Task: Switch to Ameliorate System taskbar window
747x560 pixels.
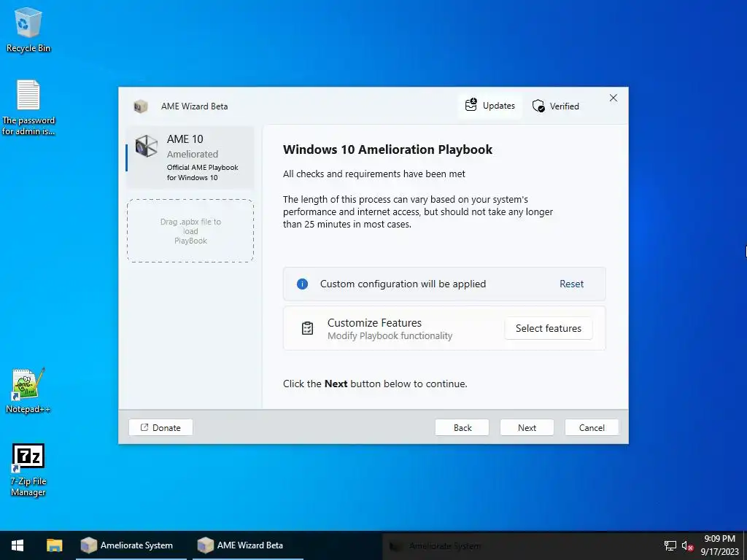Action: click(131, 545)
